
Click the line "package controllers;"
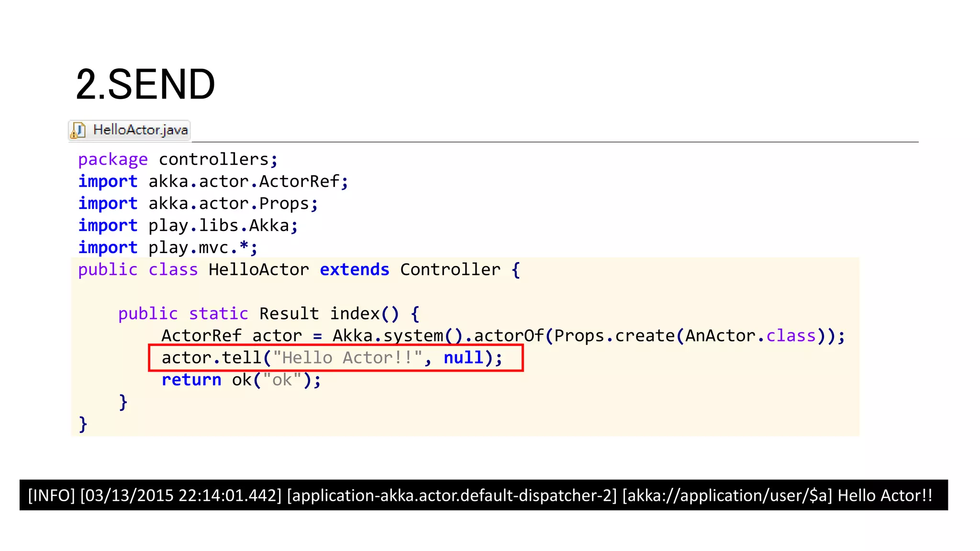pos(178,159)
